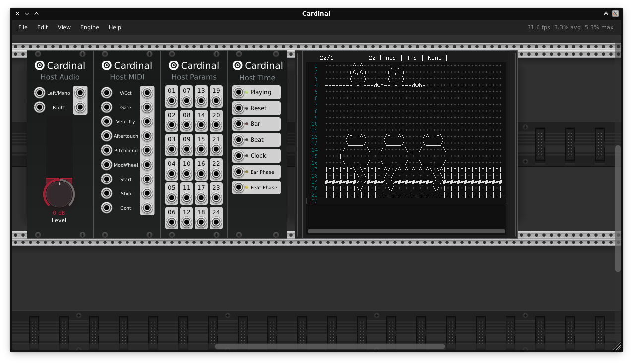
Task: Click the jack next to the Right label
Action: point(40,107)
